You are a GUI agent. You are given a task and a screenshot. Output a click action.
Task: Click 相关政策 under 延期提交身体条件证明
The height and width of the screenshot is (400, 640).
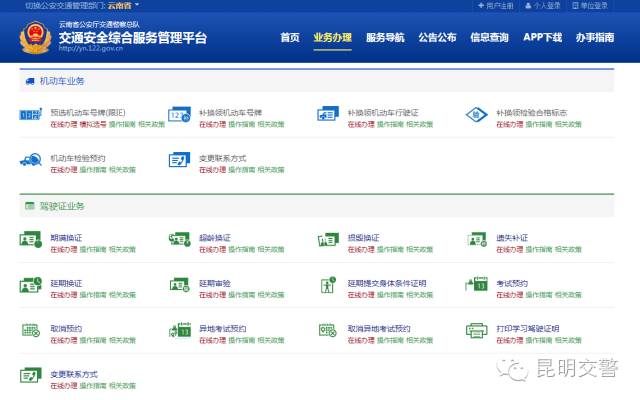pos(420,294)
